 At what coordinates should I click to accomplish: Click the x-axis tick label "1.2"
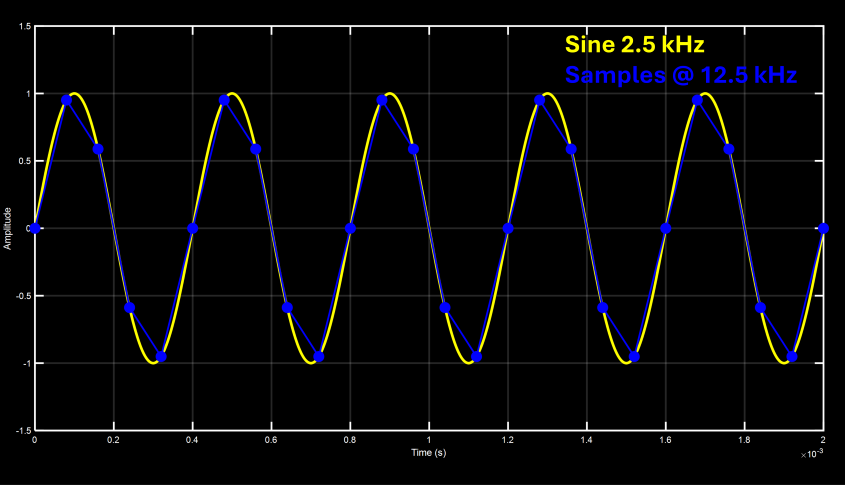click(x=508, y=440)
